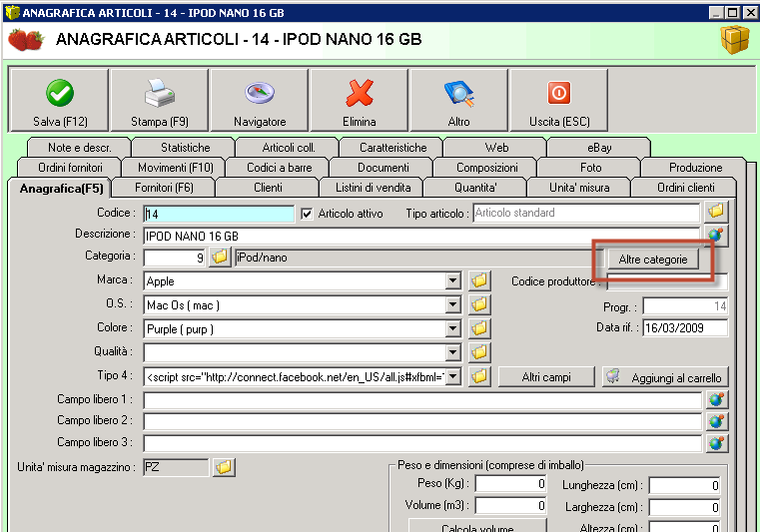The image size is (760, 532).
Task: Switch to the Ordini clienti tab
Action: [685, 188]
